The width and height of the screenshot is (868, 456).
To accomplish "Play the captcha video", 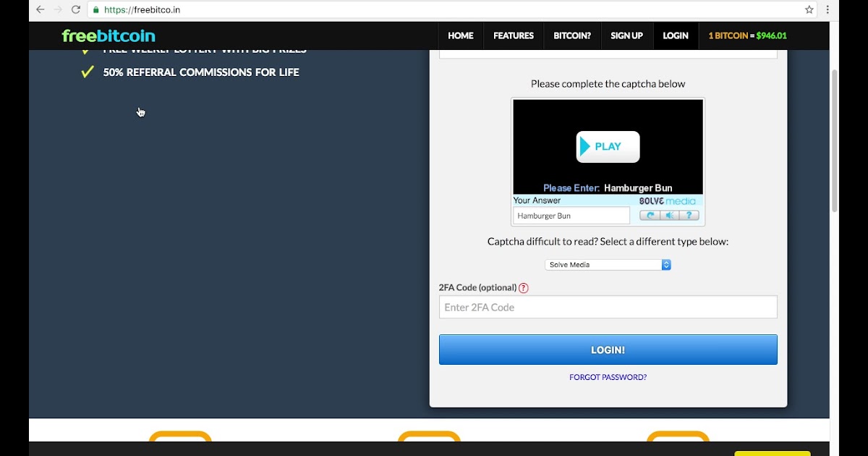I will 608,147.
